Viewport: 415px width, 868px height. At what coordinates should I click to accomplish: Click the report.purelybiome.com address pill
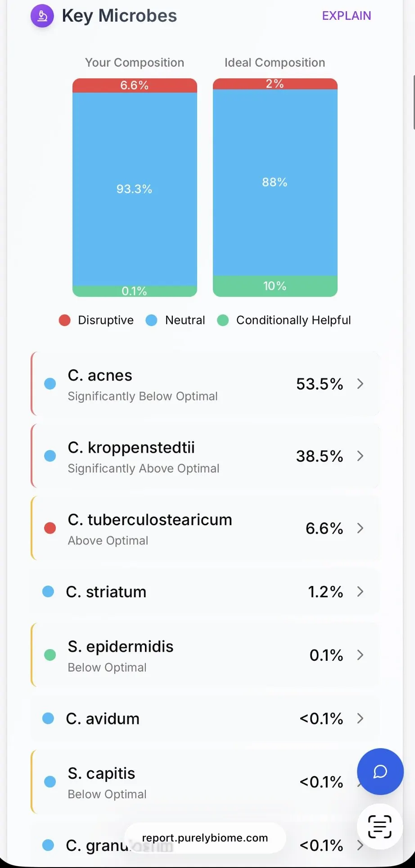coord(205,838)
